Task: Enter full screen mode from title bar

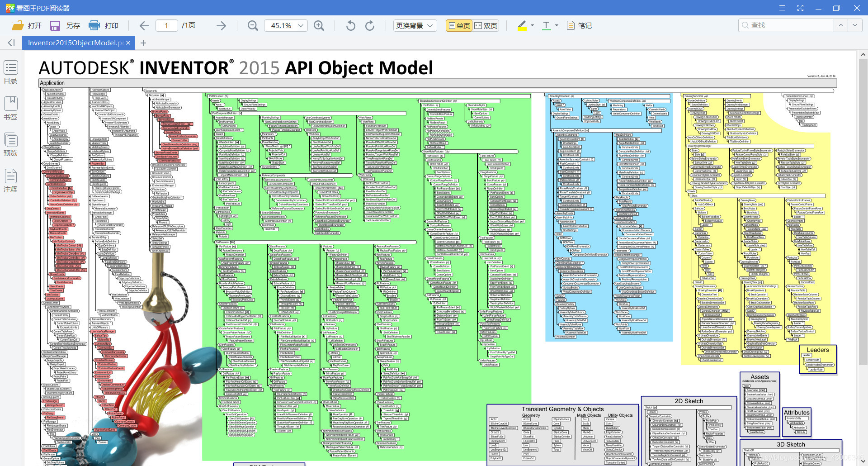Action: [800, 8]
